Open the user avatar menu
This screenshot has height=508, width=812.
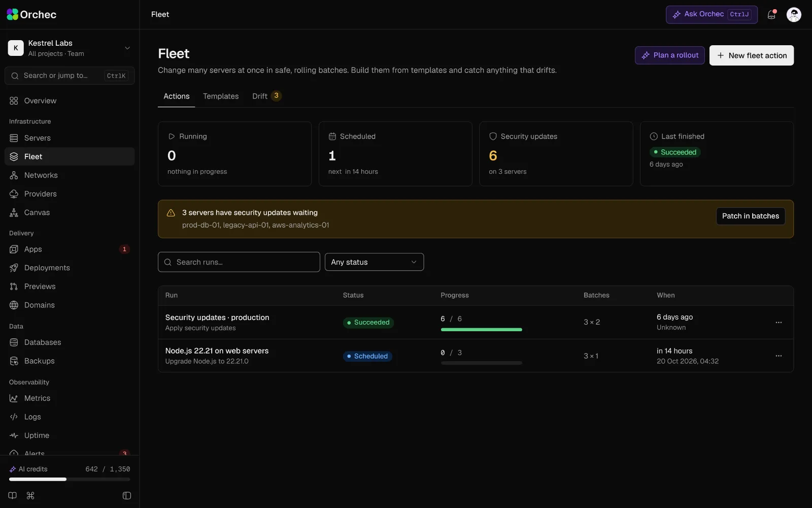click(x=794, y=14)
